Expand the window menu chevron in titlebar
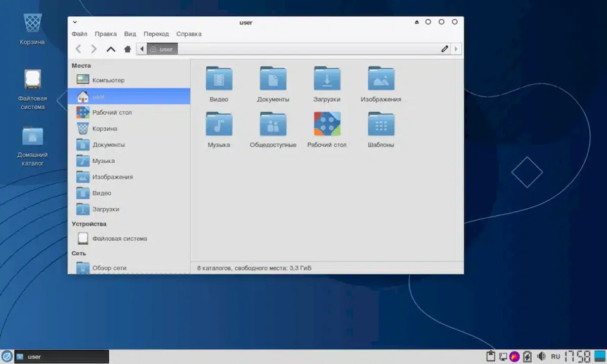The height and width of the screenshot is (364, 607). point(75,22)
